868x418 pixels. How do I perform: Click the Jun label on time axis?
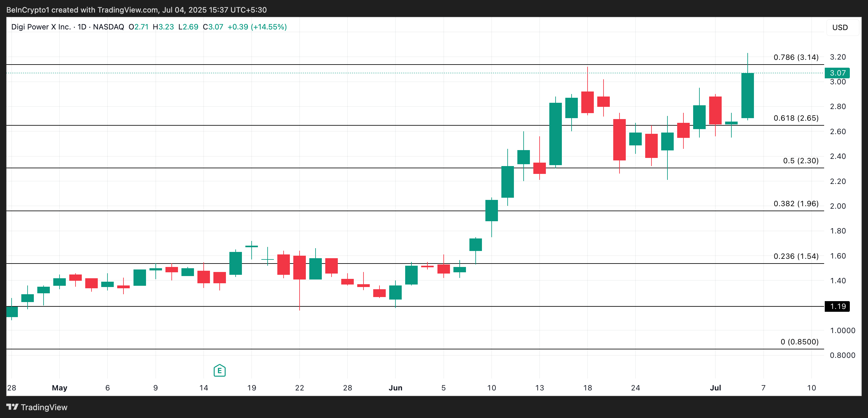[x=395, y=388]
